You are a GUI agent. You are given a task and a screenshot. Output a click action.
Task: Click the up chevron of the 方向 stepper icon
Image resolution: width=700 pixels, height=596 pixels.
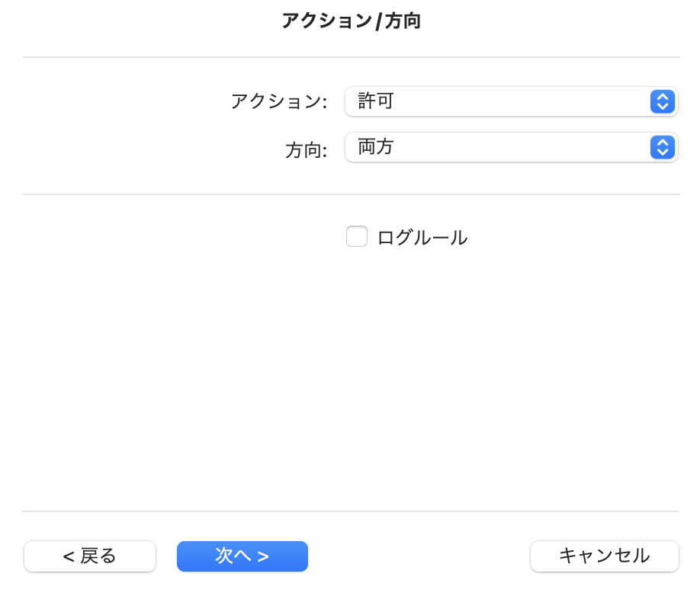pos(663,143)
